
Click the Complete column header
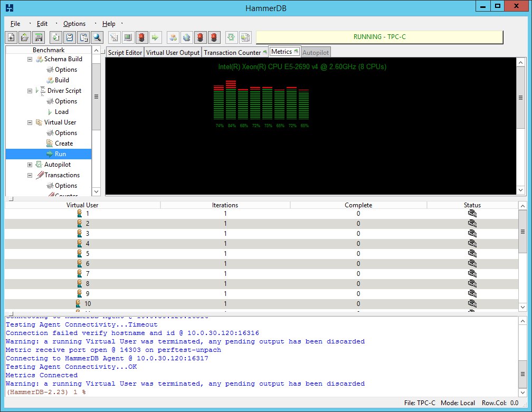click(358, 205)
